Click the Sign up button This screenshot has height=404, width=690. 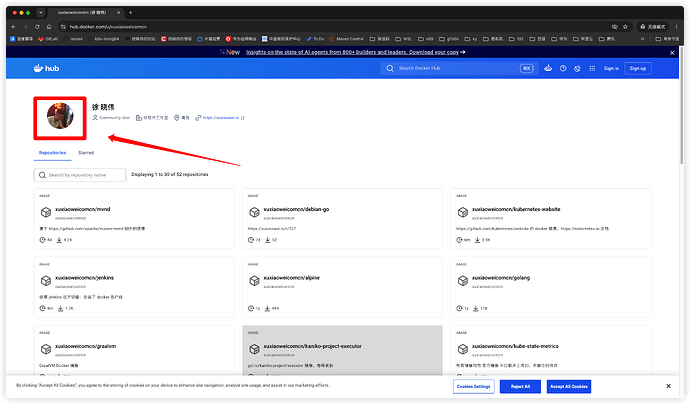pos(638,68)
